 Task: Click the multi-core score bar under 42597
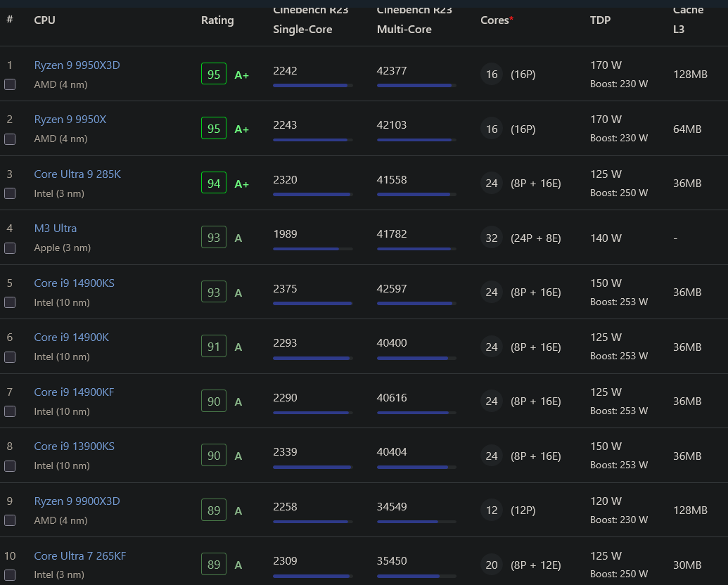[416, 304]
